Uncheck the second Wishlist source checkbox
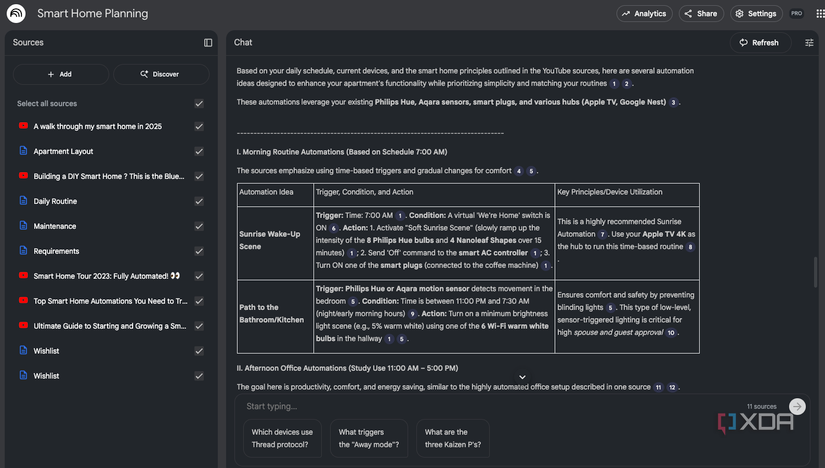The width and height of the screenshot is (825, 468). coord(199,376)
